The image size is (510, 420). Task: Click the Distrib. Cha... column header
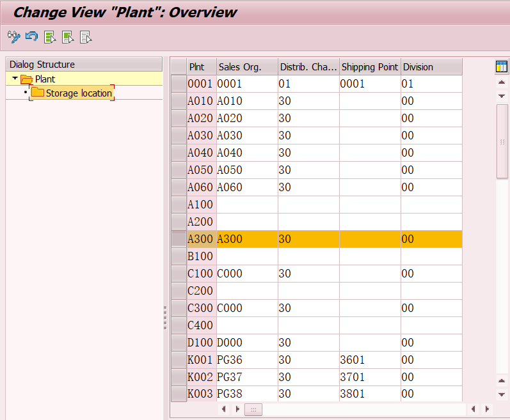[x=308, y=67]
